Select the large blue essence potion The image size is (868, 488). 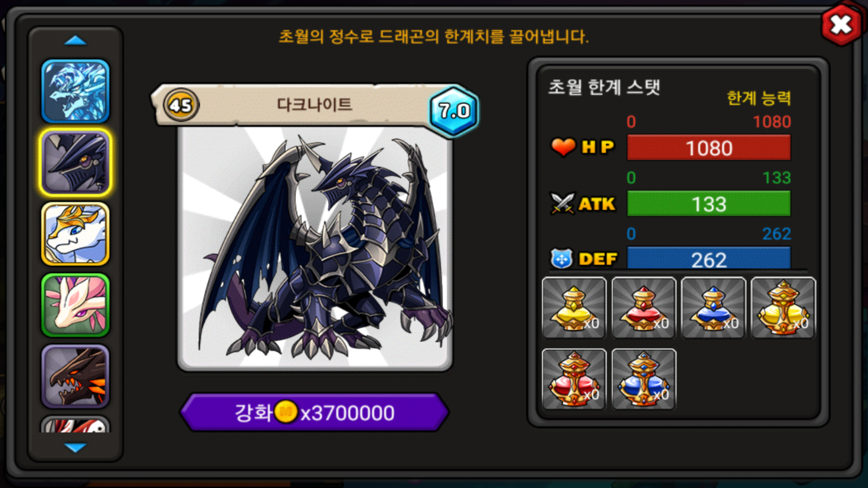[644, 379]
